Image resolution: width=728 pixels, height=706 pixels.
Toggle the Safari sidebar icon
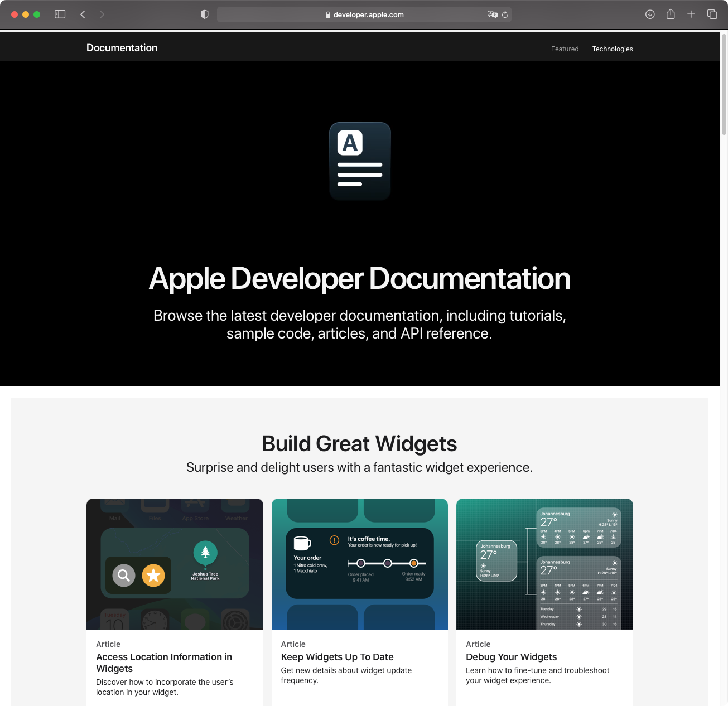click(x=60, y=14)
